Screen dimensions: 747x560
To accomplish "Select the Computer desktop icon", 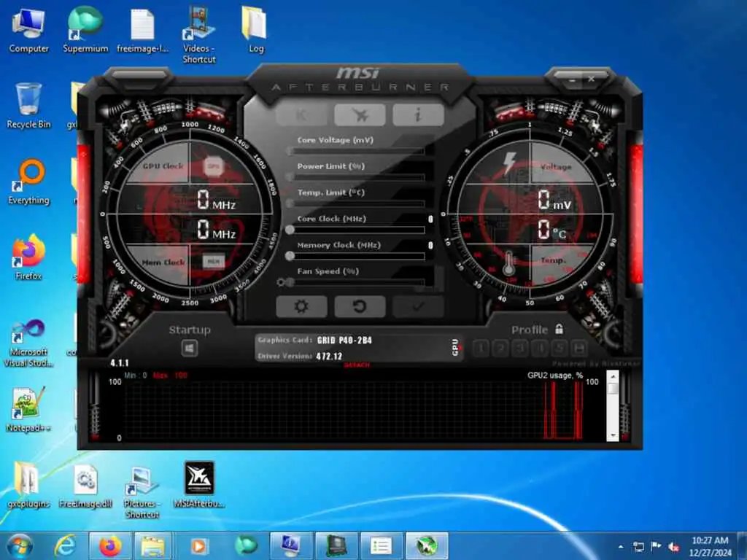I will pyautogui.click(x=28, y=31).
